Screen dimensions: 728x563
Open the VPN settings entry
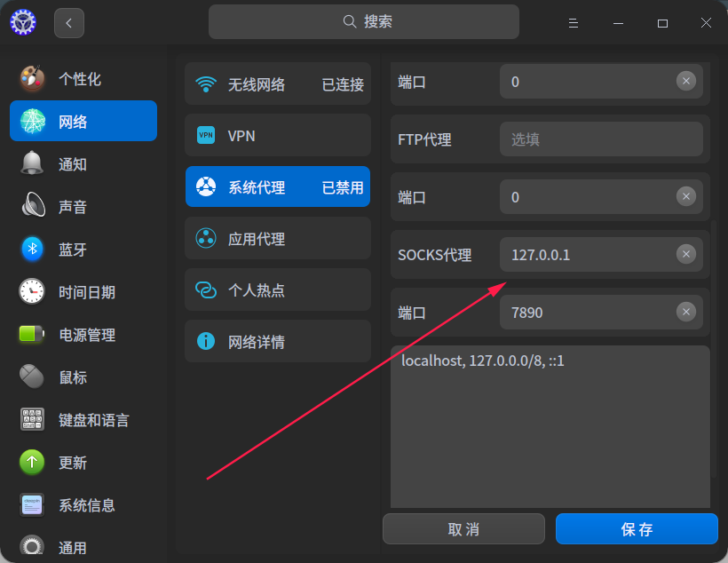tap(277, 135)
